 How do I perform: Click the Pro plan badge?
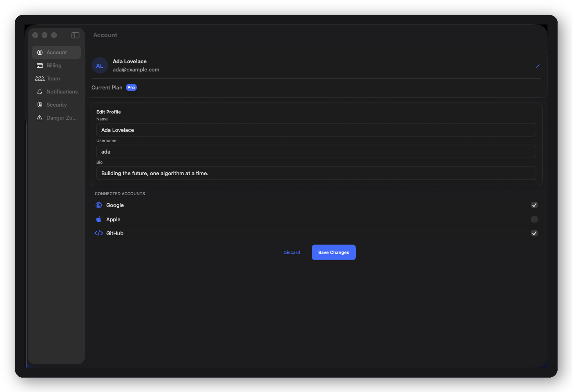click(131, 87)
